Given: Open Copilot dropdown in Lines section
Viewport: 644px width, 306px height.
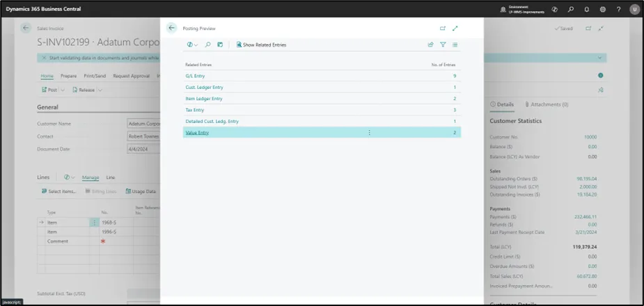Looking at the screenshot, I should tap(70, 177).
